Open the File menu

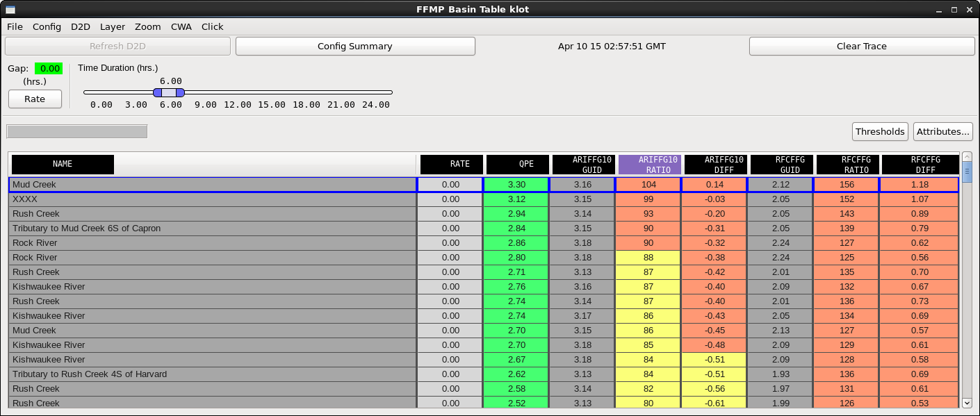click(15, 26)
